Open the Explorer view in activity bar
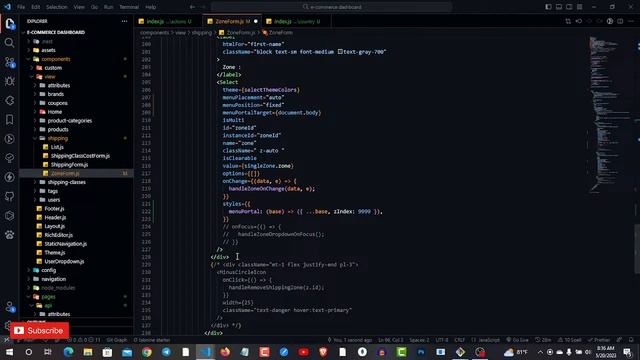Screen dimensions: 640x360 pyautogui.click(x=10, y=24)
